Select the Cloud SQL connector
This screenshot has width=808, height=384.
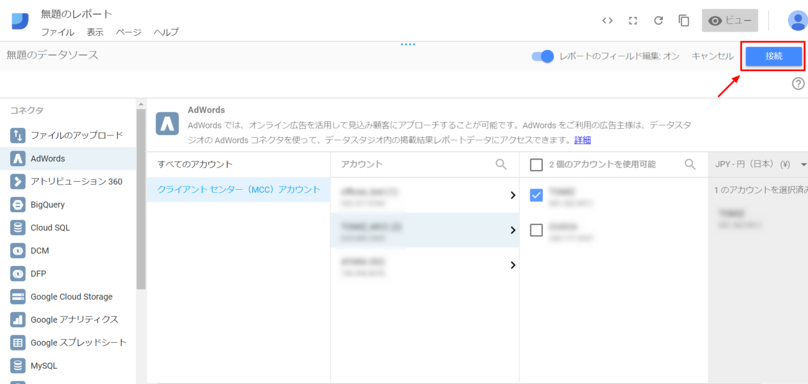(x=68, y=228)
